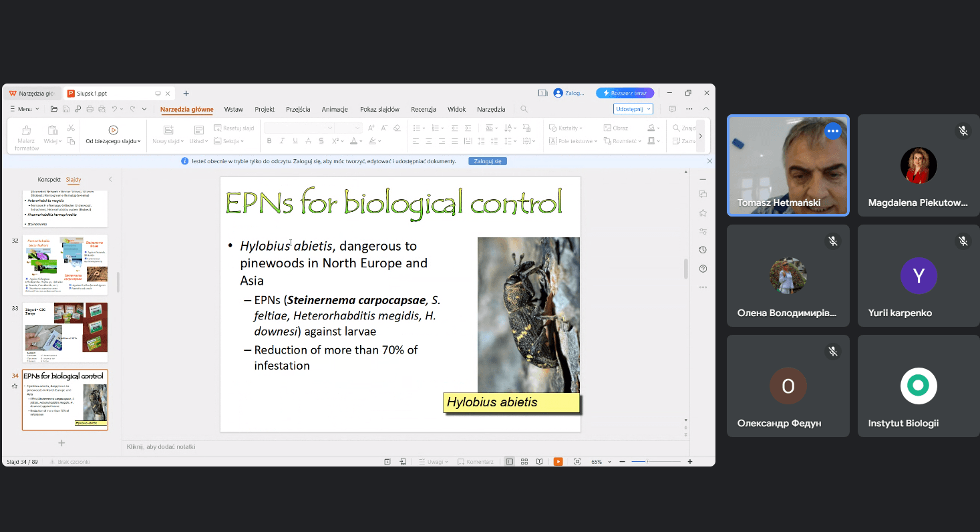The width and height of the screenshot is (980, 532).
Task: Click the Cut scissors icon
Action: 71,128
